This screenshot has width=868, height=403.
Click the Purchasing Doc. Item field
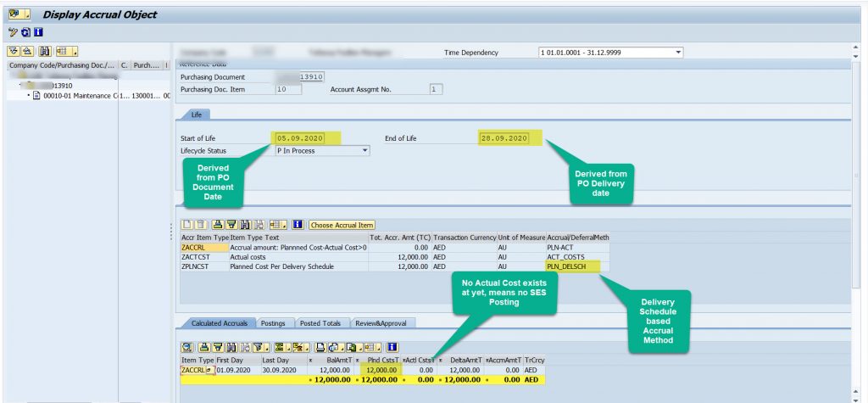tap(288, 89)
